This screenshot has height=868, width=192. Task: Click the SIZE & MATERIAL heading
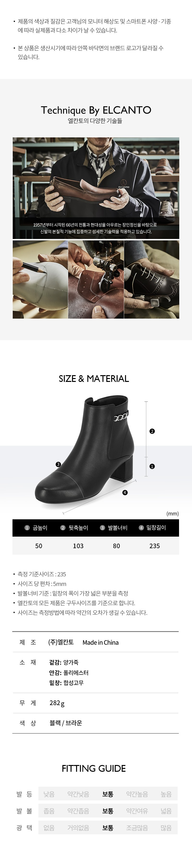(x=94, y=378)
